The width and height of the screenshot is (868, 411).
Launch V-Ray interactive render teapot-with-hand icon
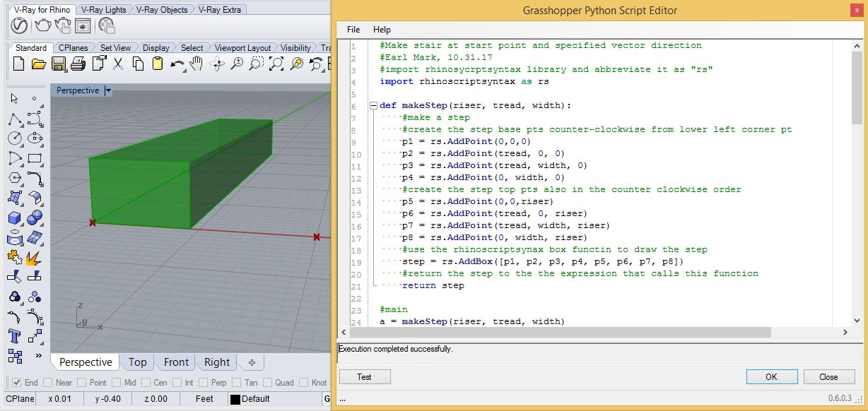tap(63, 26)
